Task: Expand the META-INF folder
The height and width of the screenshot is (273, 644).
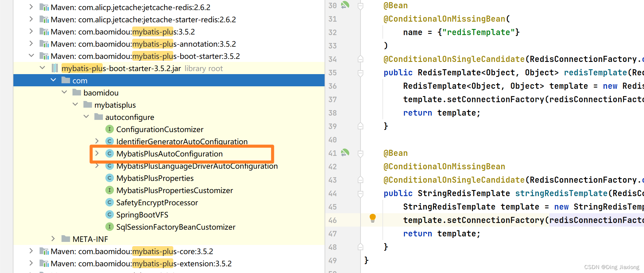Action: click(x=53, y=239)
